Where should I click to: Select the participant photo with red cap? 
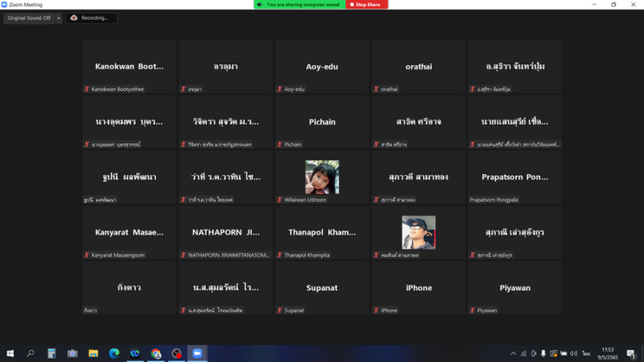[x=419, y=232]
